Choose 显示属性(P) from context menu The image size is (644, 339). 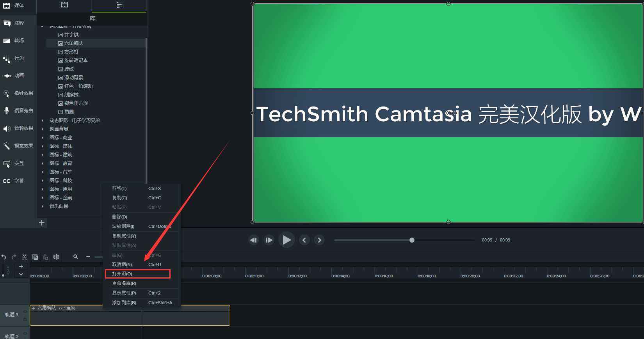[142, 293]
